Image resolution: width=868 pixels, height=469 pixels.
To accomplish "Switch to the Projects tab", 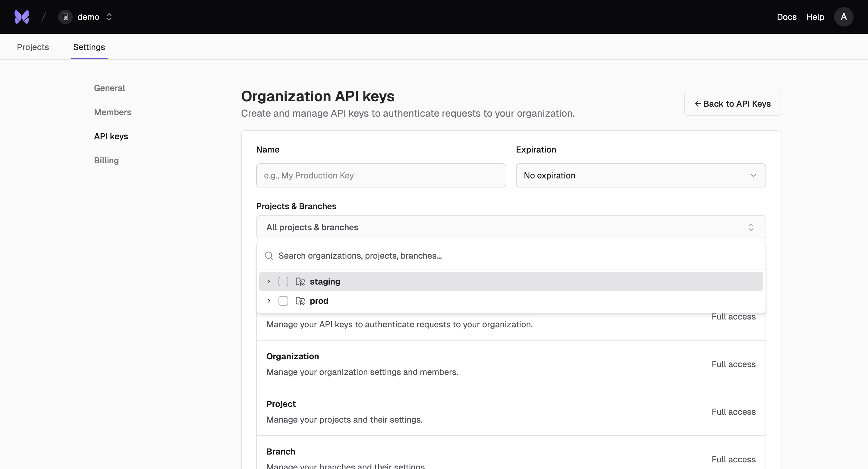I will point(33,47).
